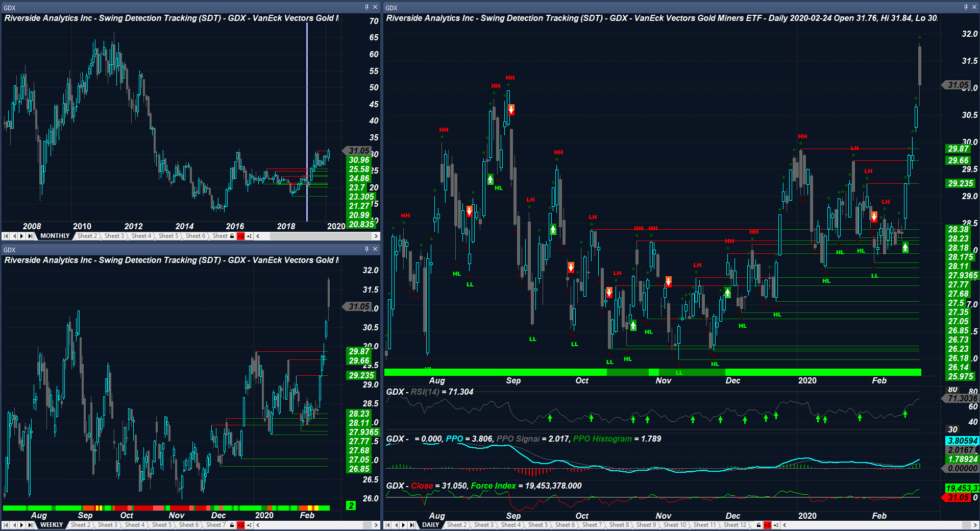Screen dimensions: 980x531
Task: Go to last sheet in weekly chart
Action: pos(30,525)
